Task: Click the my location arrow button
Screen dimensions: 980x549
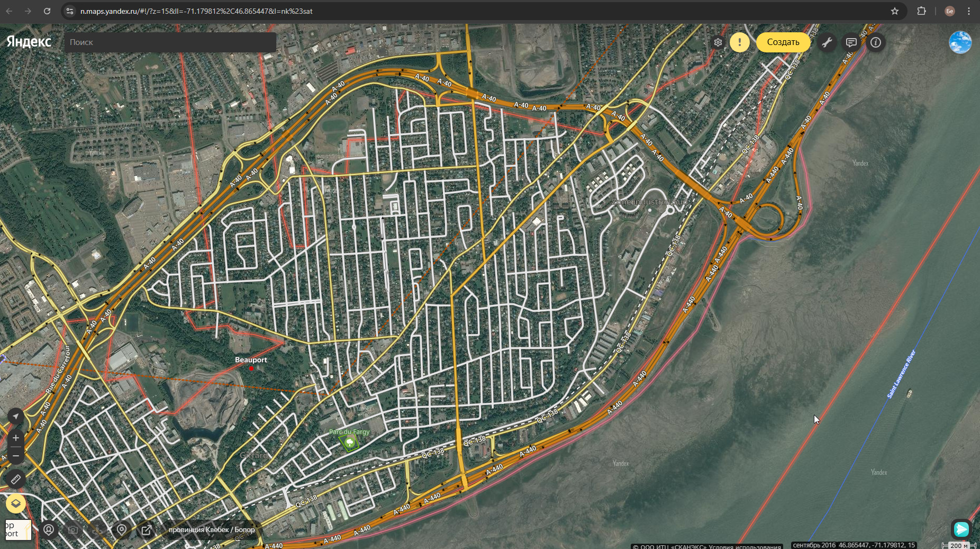Action: [15, 417]
